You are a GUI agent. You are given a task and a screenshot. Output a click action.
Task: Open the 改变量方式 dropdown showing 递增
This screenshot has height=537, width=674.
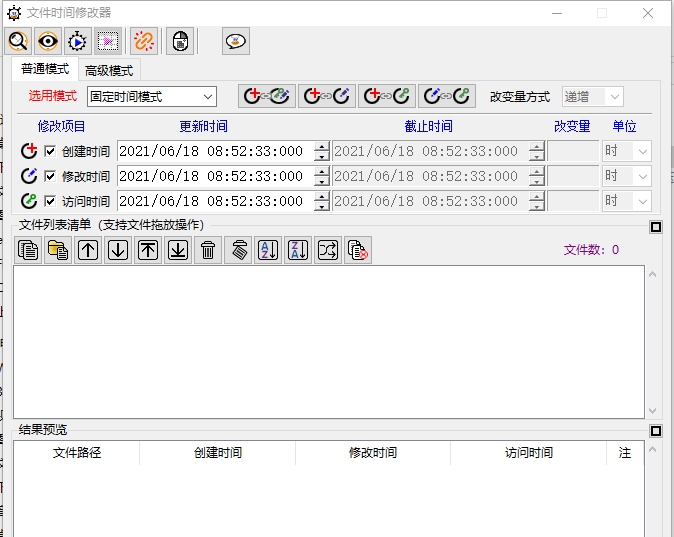click(592, 96)
